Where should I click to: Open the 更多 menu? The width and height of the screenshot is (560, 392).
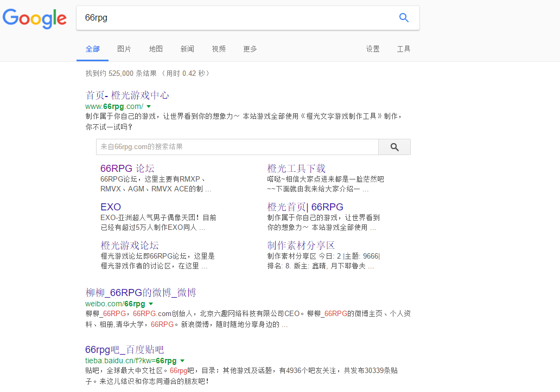(x=250, y=49)
